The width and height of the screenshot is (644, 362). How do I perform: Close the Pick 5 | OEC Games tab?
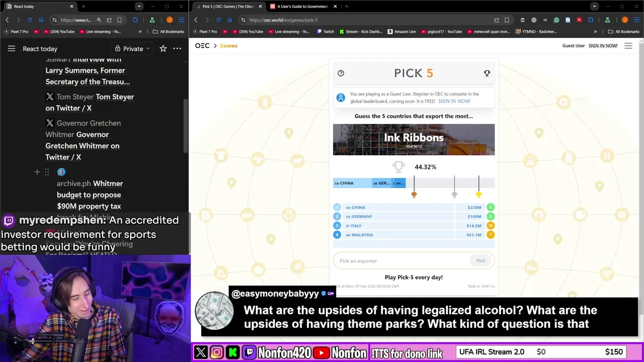click(x=260, y=7)
